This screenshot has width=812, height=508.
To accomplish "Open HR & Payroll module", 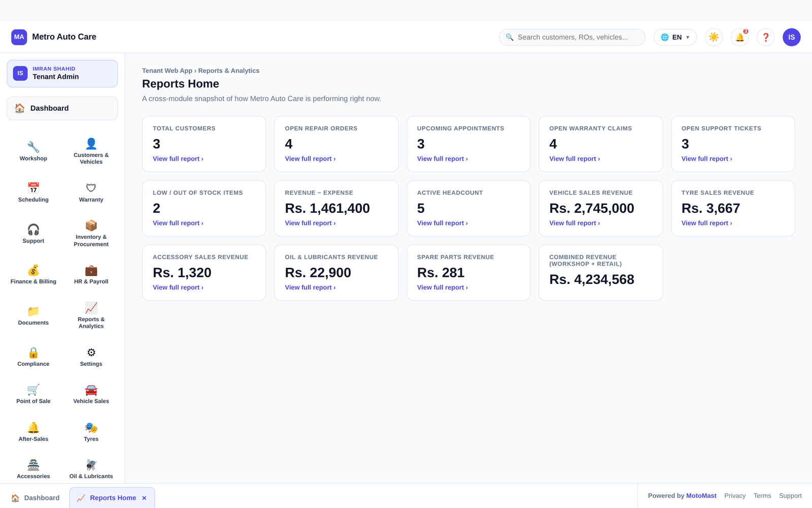I will click(91, 275).
